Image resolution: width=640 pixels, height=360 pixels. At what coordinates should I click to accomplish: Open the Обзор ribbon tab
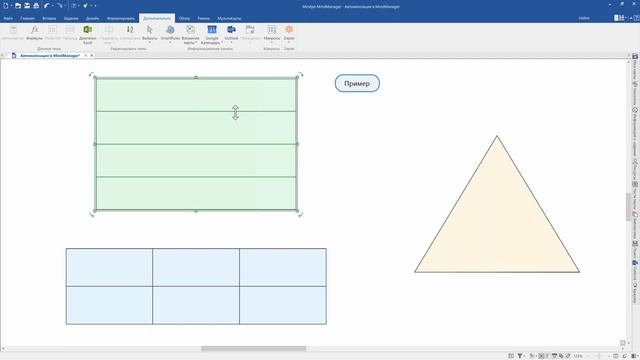coord(184,18)
